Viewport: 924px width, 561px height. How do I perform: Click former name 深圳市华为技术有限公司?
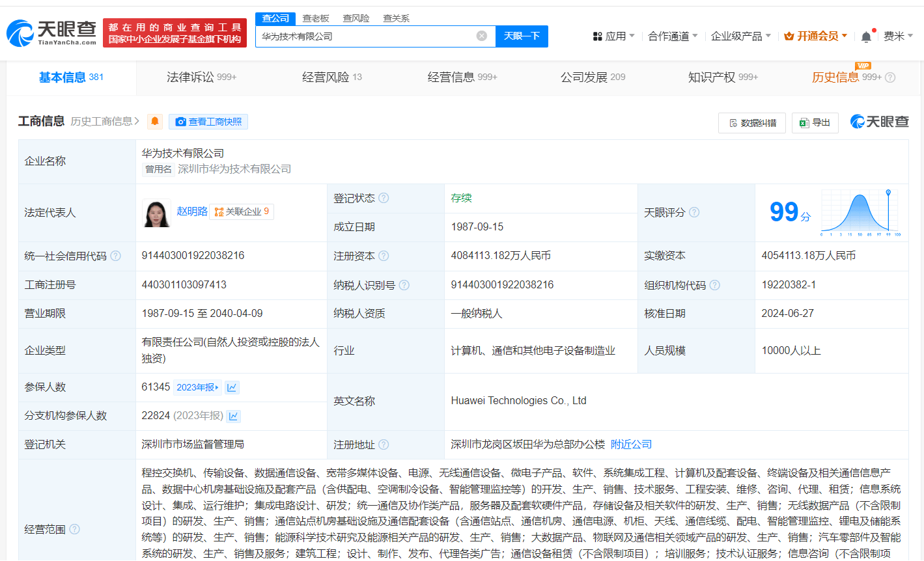tap(234, 169)
